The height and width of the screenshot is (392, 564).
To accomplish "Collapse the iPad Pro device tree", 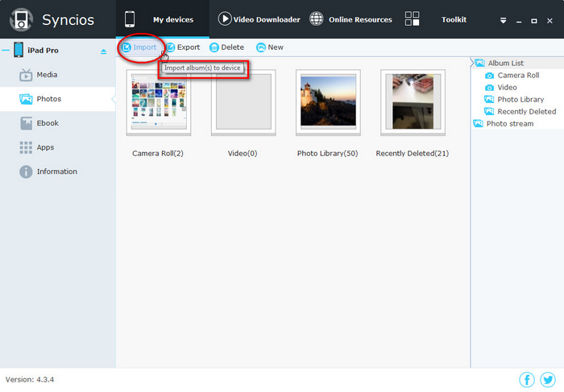I will click(x=6, y=50).
